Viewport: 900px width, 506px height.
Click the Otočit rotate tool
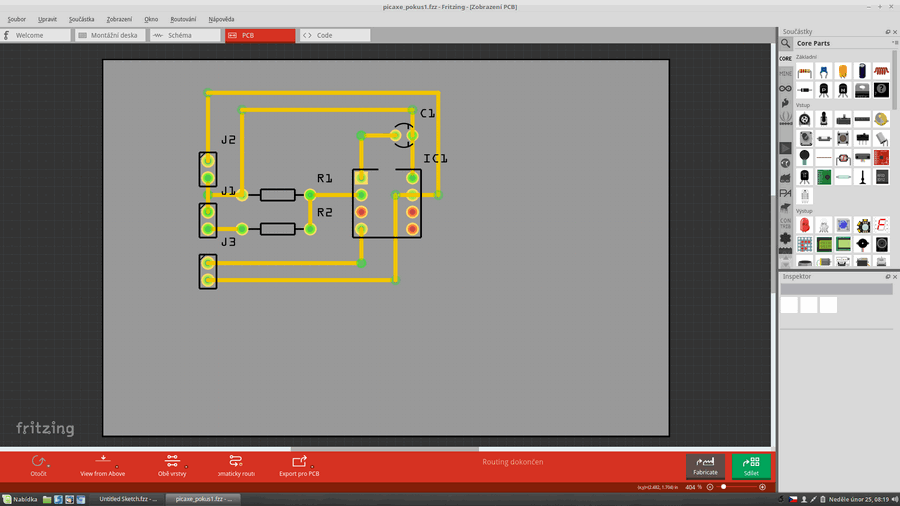click(38, 464)
